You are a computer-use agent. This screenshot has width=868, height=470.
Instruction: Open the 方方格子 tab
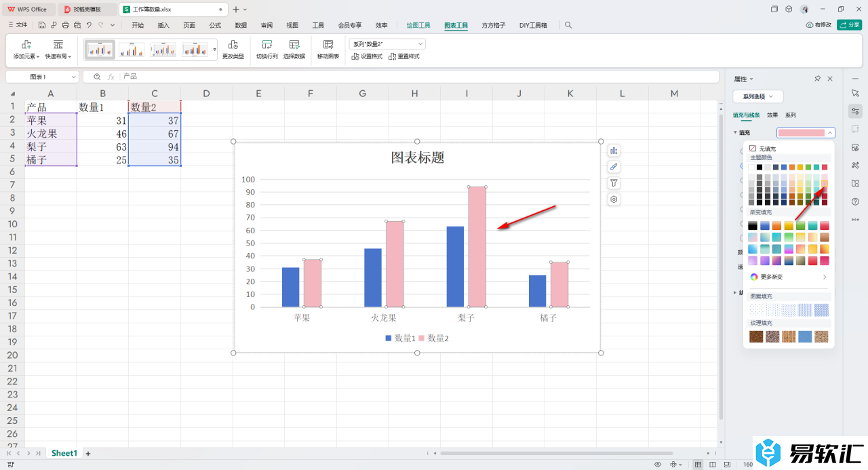[x=493, y=25]
